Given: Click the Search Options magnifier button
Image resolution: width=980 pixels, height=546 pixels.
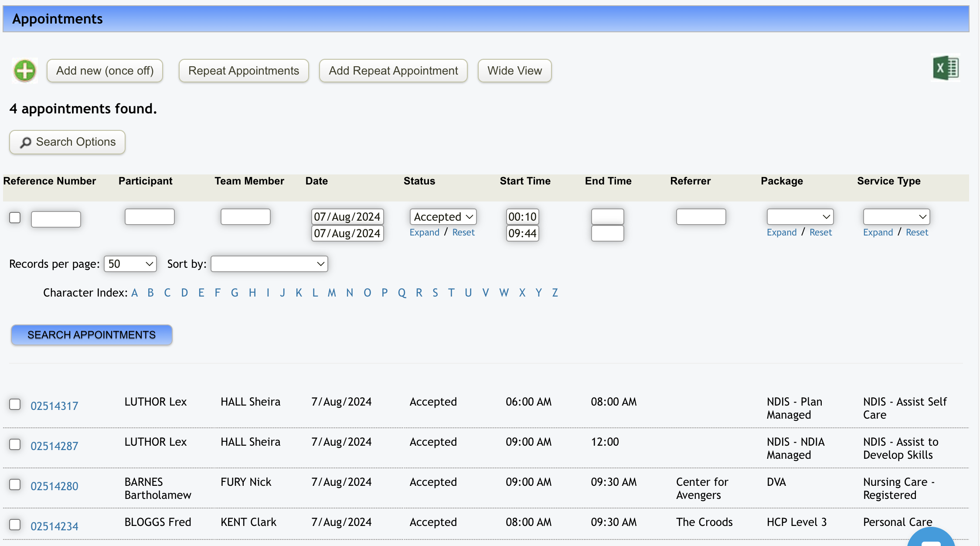Looking at the screenshot, I should coord(67,142).
